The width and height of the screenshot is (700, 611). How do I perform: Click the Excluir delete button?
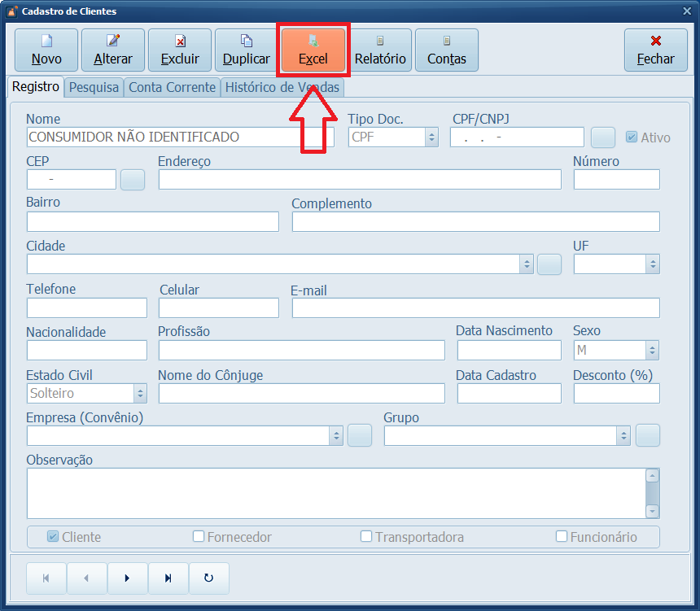pos(179,50)
